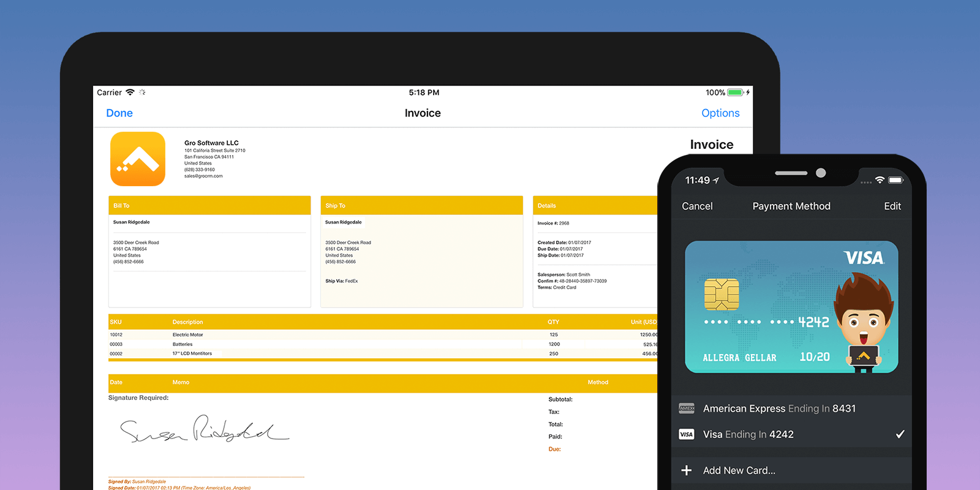The image size is (980, 490).
Task: Click the Gro Software orange logo icon
Action: click(x=138, y=159)
